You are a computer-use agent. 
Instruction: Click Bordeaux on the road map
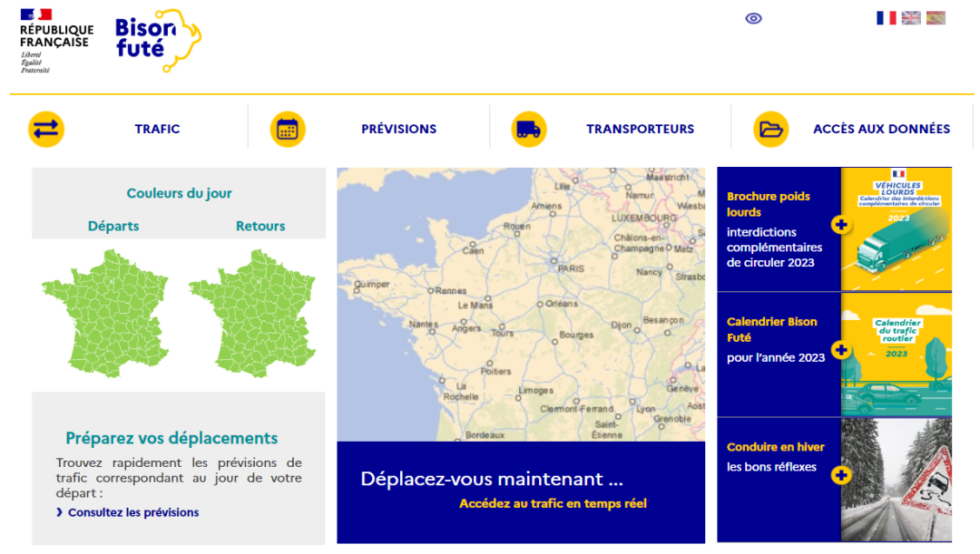coord(485,435)
